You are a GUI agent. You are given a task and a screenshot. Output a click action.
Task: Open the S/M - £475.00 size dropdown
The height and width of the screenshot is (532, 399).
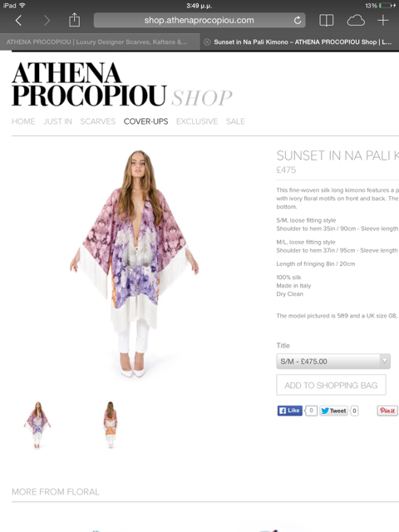[333, 362]
